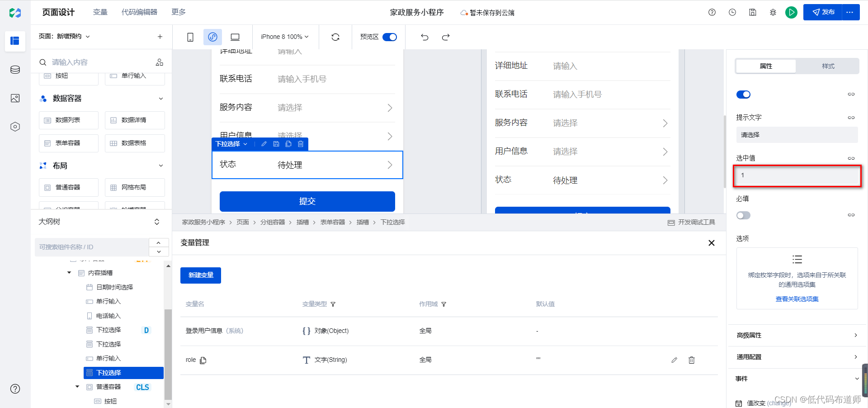Click the outline search 组件名称 / ID field
The width and height of the screenshot is (868, 408).
92,247
